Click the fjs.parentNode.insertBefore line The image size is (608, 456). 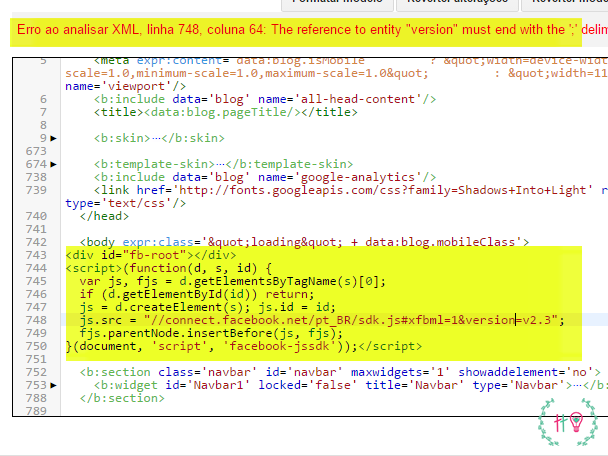coord(211,333)
